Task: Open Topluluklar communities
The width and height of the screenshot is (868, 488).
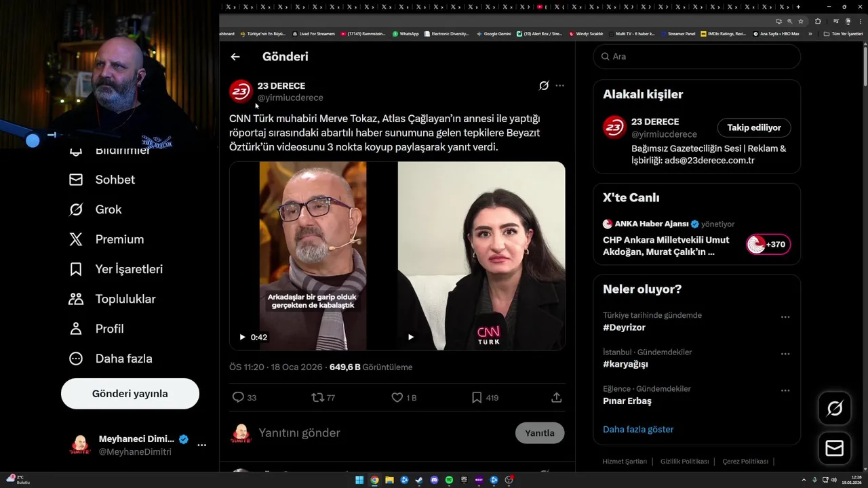Action: (113, 299)
